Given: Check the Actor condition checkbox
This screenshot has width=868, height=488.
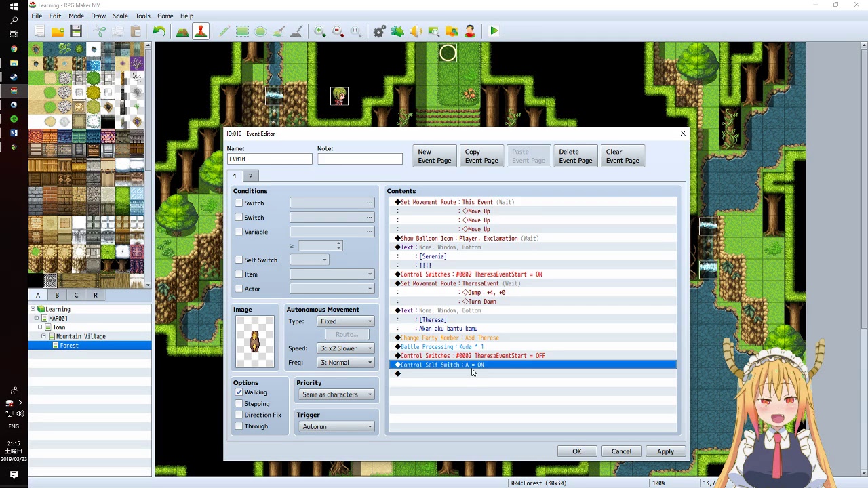Looking at the screenshot, I should [x=239, y=289].
